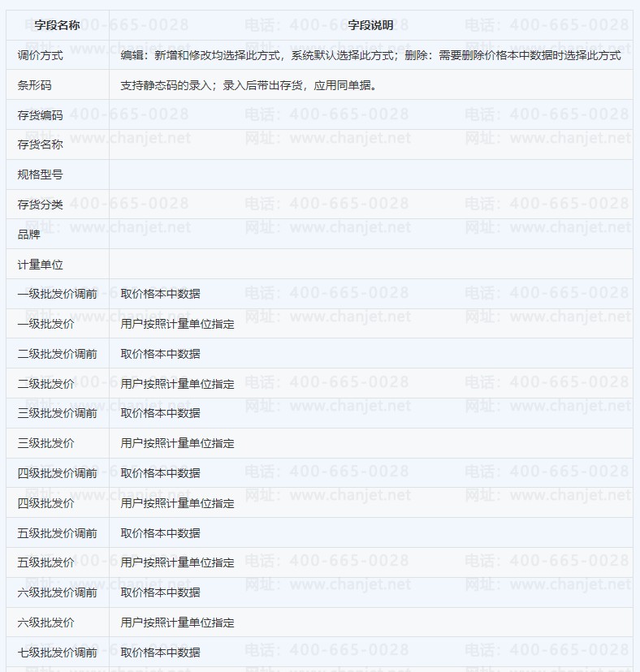Click the 七级批发价调前 field name
This screenshot has width=640, height=672.
tap(58, 653)
